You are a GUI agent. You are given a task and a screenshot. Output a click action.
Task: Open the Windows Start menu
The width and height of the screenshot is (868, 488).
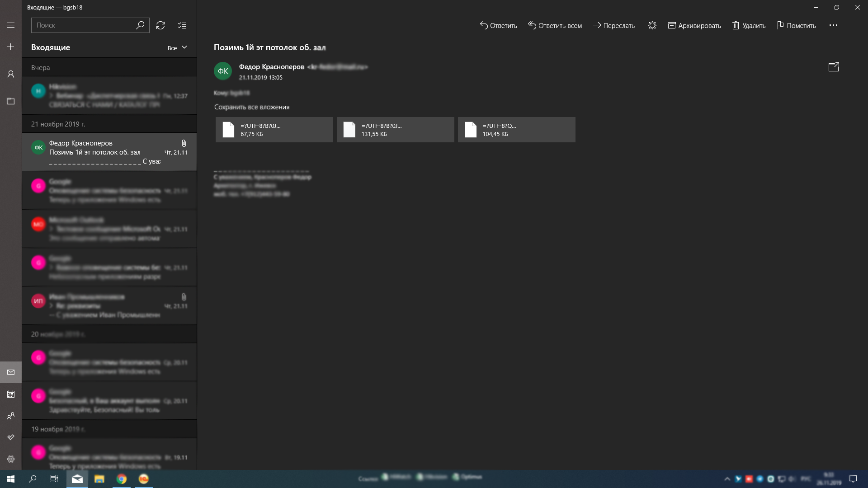click(x=11, y=479)
